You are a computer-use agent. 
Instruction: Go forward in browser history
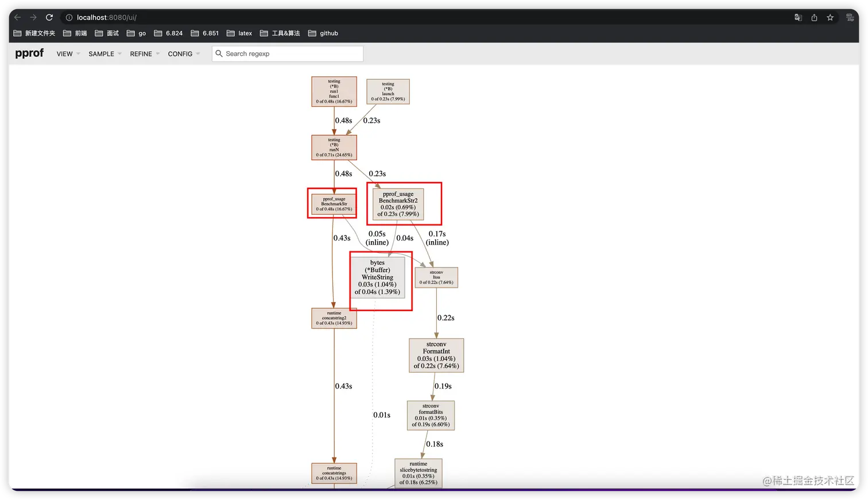(33, 17)
